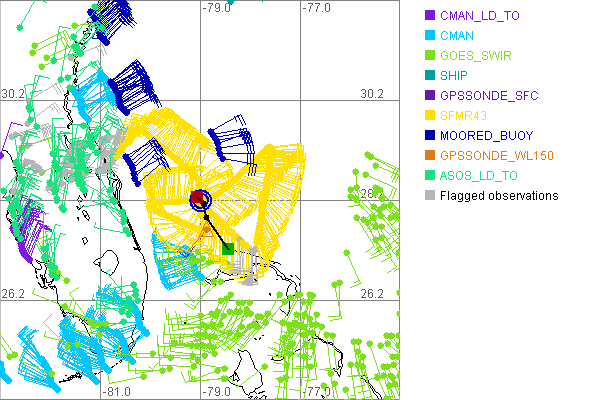Click the purple CMAN_LD_TO legend swatch
Viewport: 600px width, 400px height.
(x=430, y=15)
